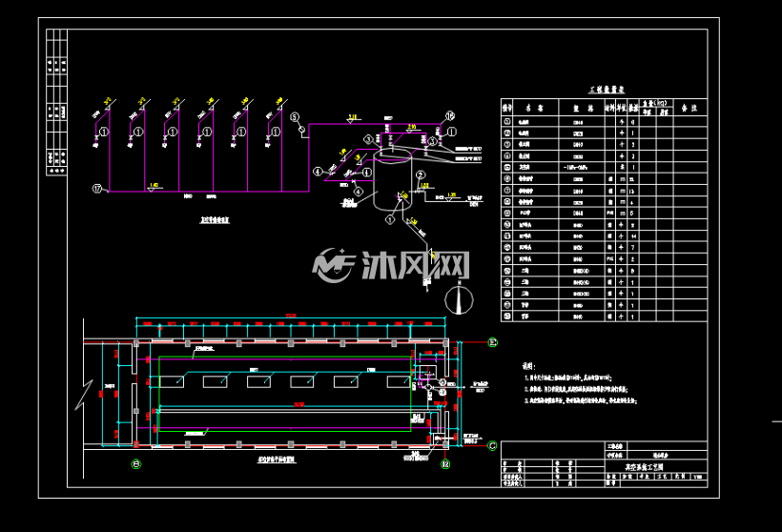Viewport: 782px width, 532px height.
Task: Select the circled 5 callout near the gauge
Action: pos(295,117)
